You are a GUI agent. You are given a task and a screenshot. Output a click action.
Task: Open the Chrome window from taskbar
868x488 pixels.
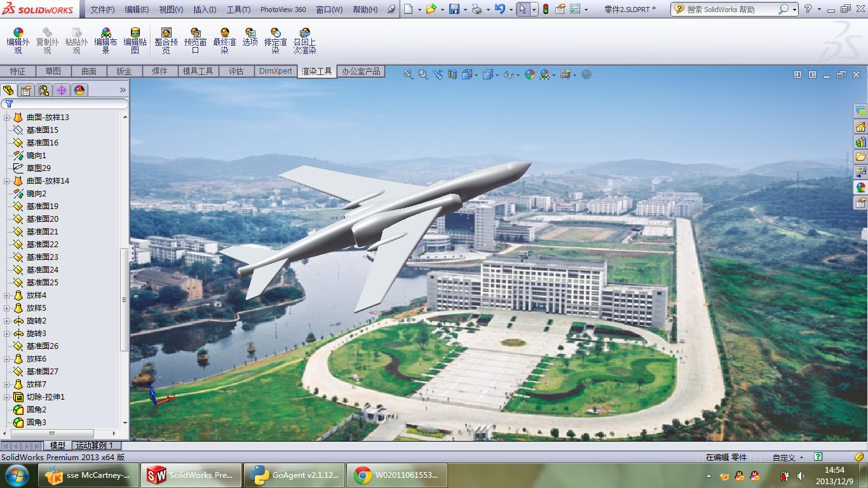tap(397, 475)
